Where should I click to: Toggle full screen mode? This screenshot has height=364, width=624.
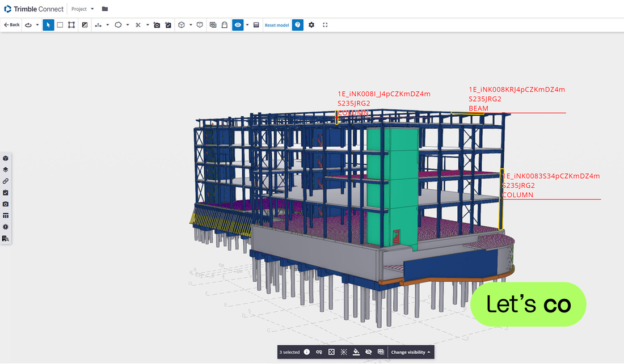[x=325, y=25]
